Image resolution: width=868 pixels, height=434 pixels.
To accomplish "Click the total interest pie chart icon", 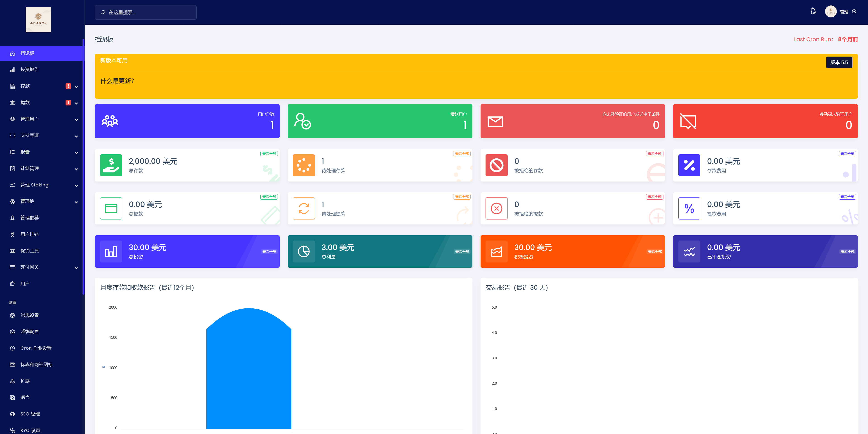I will [304, 252].
